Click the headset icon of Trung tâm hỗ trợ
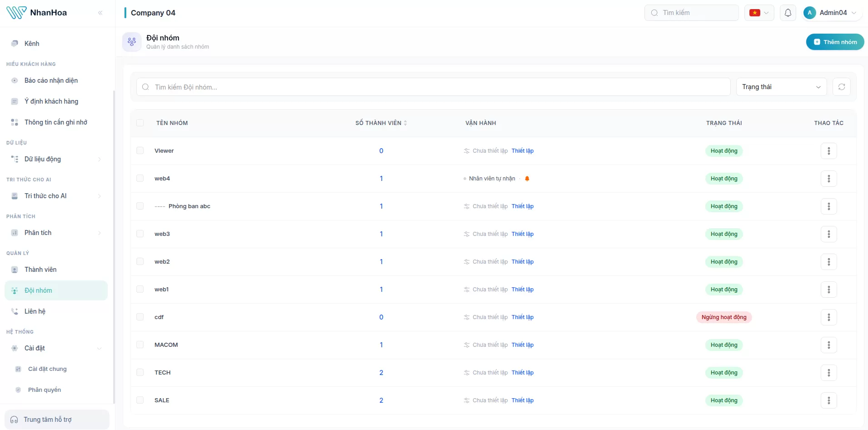868x430 pixels. [x=14, y=420]
